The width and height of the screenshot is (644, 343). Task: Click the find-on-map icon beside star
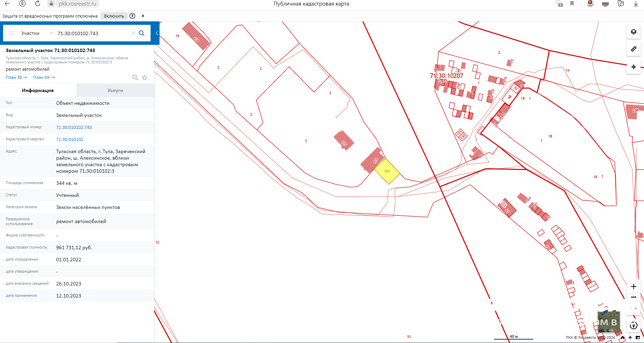pos(135,78)
